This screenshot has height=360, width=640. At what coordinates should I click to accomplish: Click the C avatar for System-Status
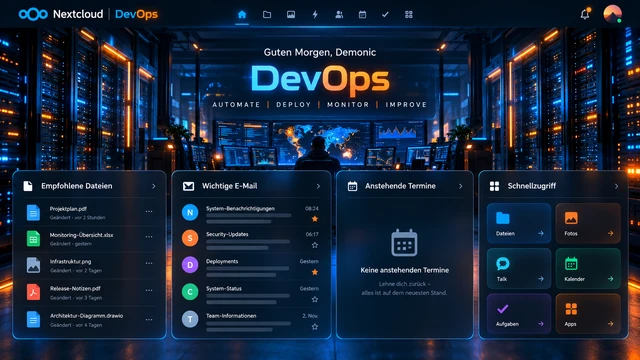click(190, 292)
